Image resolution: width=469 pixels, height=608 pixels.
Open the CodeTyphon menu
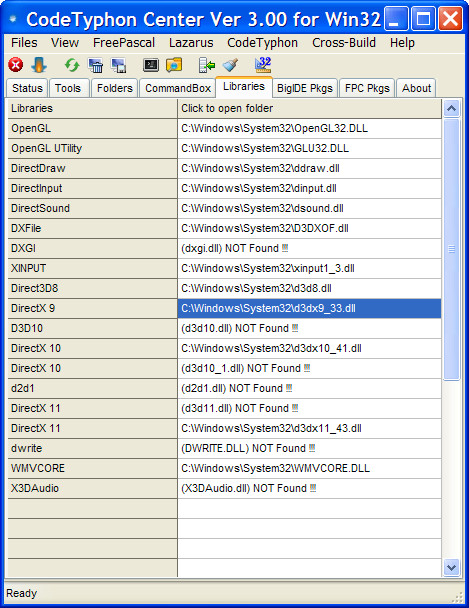pos(262,43)
